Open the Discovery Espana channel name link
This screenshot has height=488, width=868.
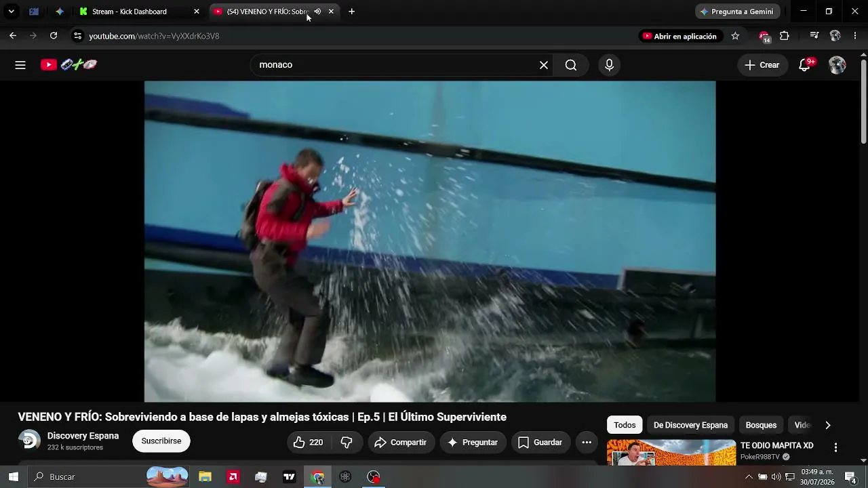tap(83, 436)
